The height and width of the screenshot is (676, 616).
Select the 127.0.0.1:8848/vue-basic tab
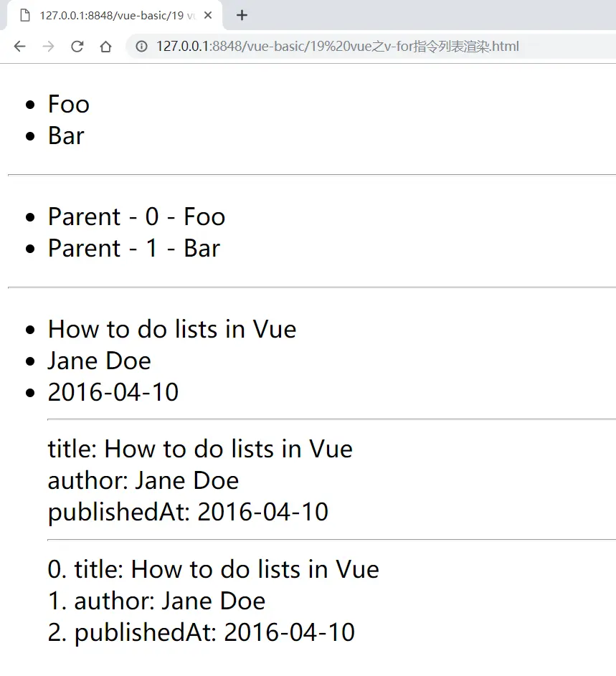point(115,15)
